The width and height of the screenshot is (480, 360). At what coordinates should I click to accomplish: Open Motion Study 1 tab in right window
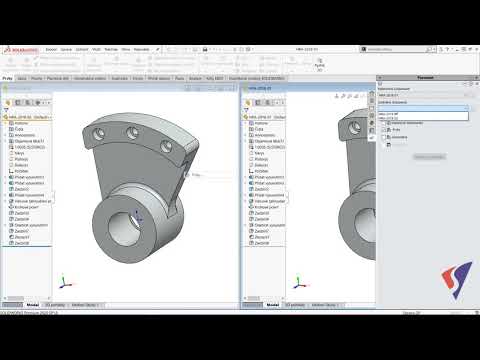(x=324, y=305)
